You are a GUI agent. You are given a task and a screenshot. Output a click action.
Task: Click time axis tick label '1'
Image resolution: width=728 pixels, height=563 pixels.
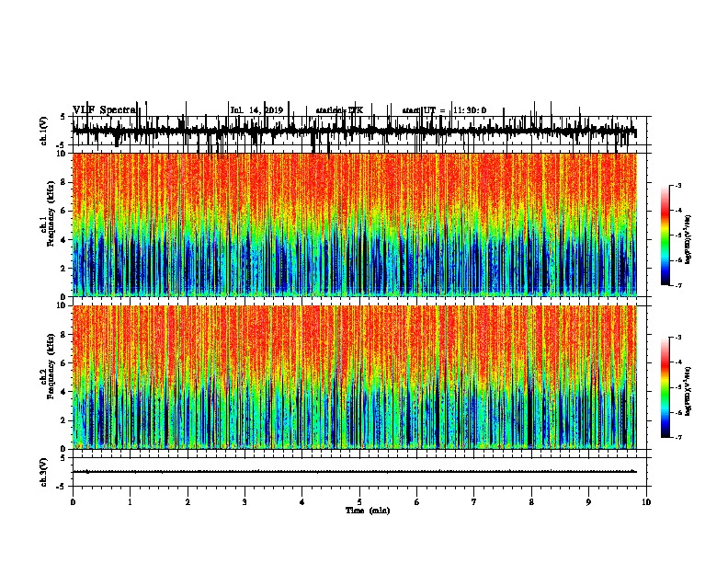click(130, 502)
